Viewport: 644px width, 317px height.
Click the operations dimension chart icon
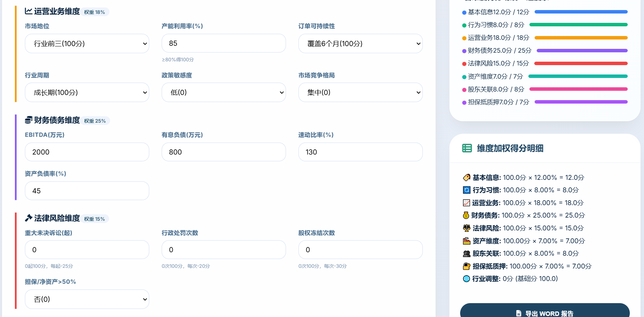tap(29, 11)
